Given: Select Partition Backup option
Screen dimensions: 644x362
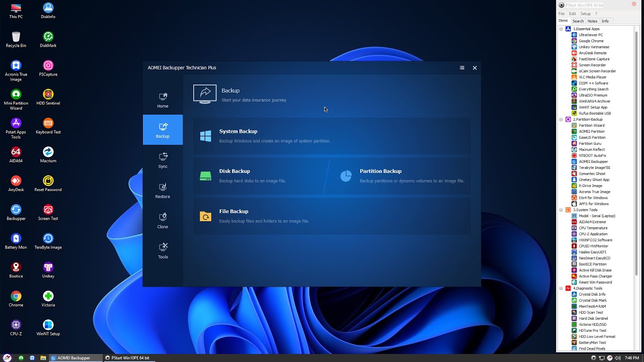Looking at the screenshot, I should (380, 175).
